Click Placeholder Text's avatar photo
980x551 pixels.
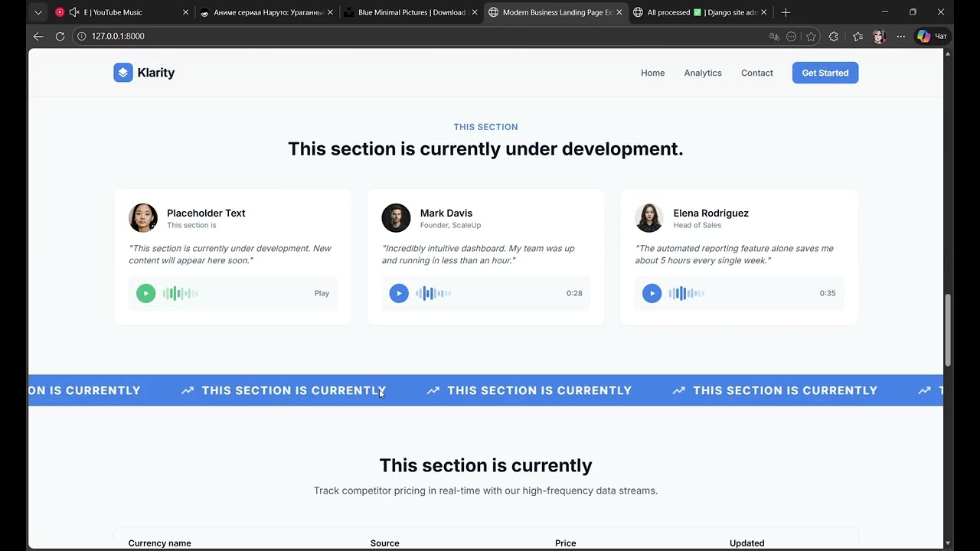click(x=143, y=218)
